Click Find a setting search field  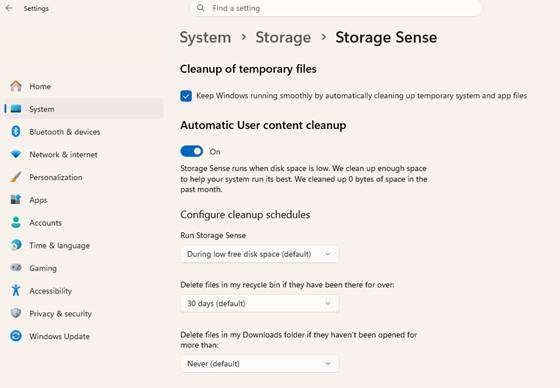click(336, 8)
